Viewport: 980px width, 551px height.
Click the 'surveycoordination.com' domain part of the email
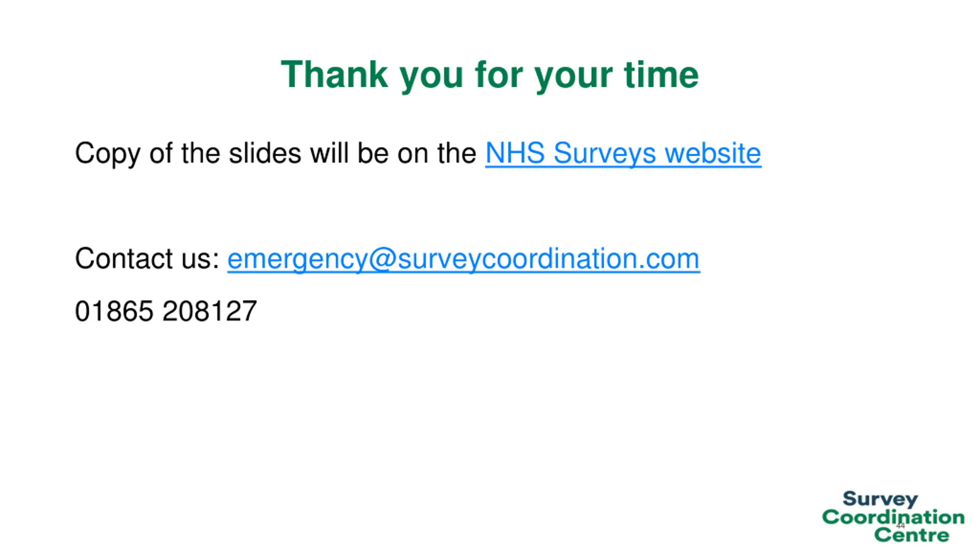coord(549,259)
